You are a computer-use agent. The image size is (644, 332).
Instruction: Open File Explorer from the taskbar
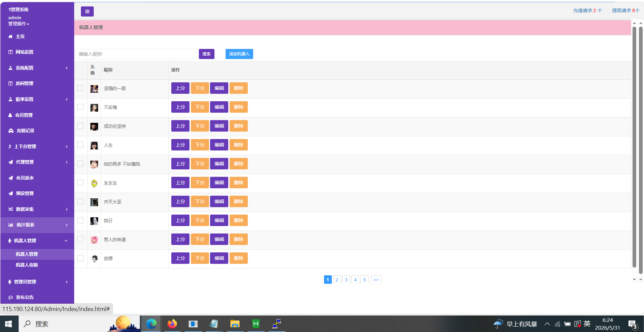tap(235, 324)
